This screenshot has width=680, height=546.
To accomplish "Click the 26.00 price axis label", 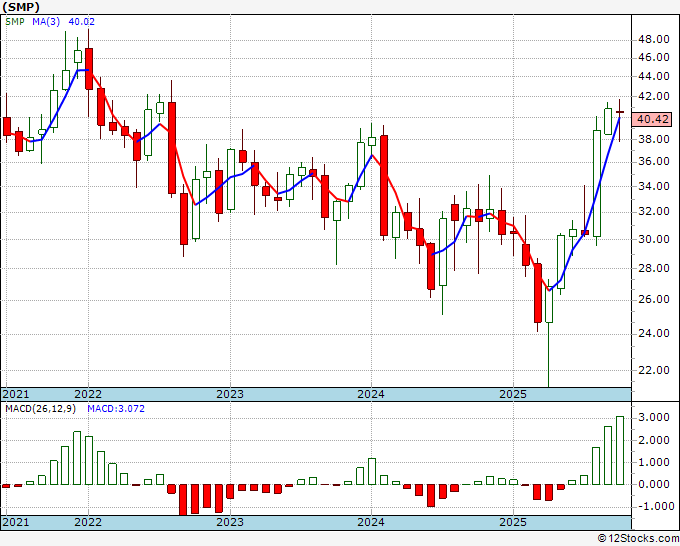I will [654, 300].
